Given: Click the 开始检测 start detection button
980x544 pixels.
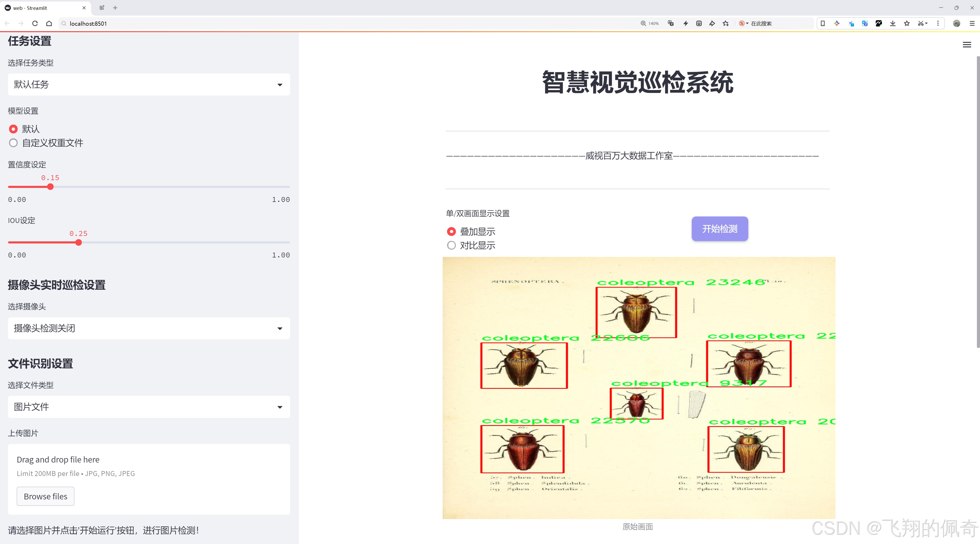Looking at the screenshot, I should (720, 229).
